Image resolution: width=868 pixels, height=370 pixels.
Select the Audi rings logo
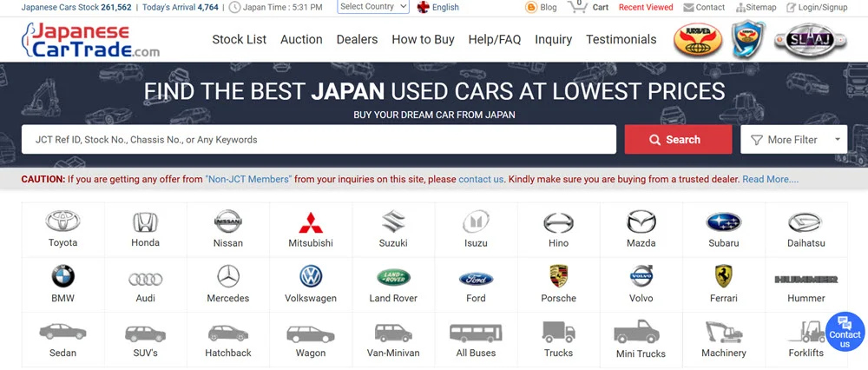point(145,279)
